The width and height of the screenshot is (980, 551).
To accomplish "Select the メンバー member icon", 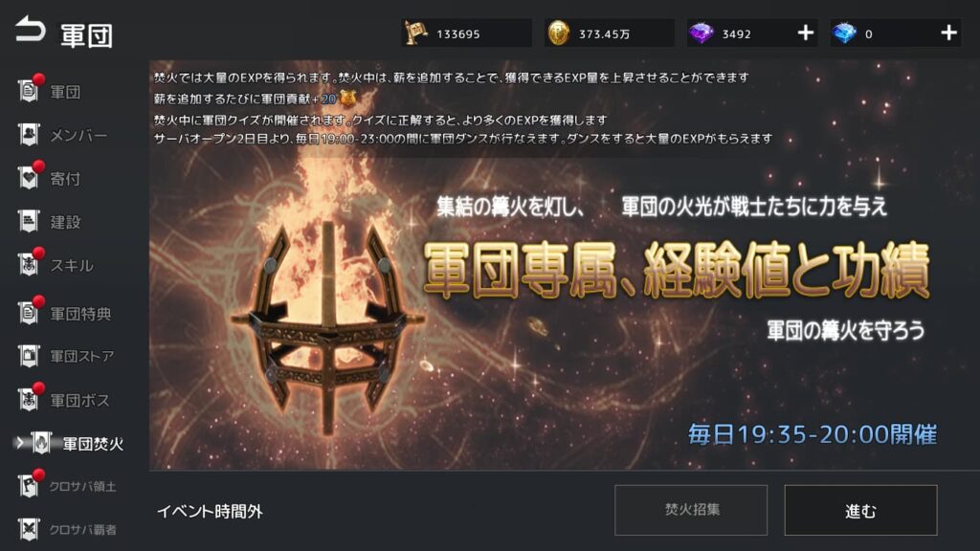I will click(28, 134).
